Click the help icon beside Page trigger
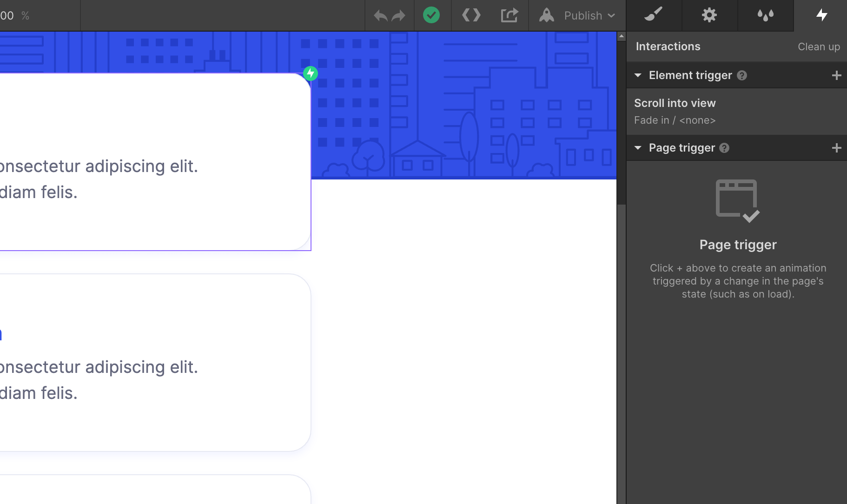The height and width of the screenshot is (504, 847). 725,148
